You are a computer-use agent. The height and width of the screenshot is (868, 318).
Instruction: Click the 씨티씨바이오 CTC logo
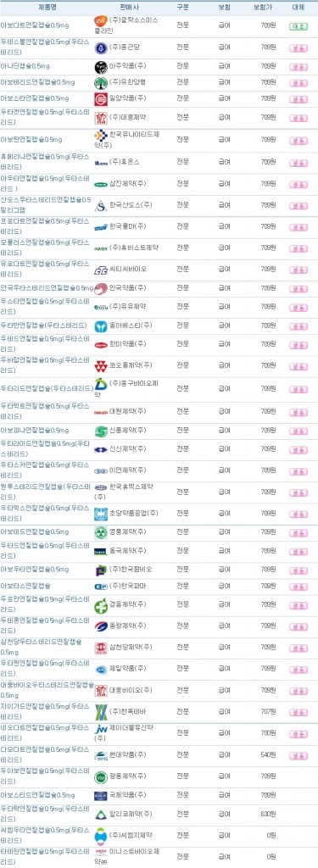click(x=101, y=270)
